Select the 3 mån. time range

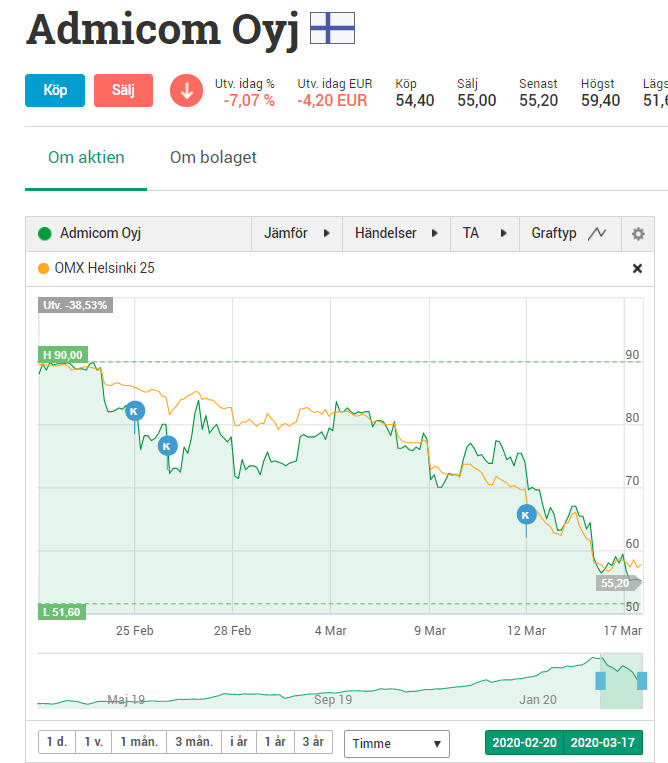pos(194,742)
